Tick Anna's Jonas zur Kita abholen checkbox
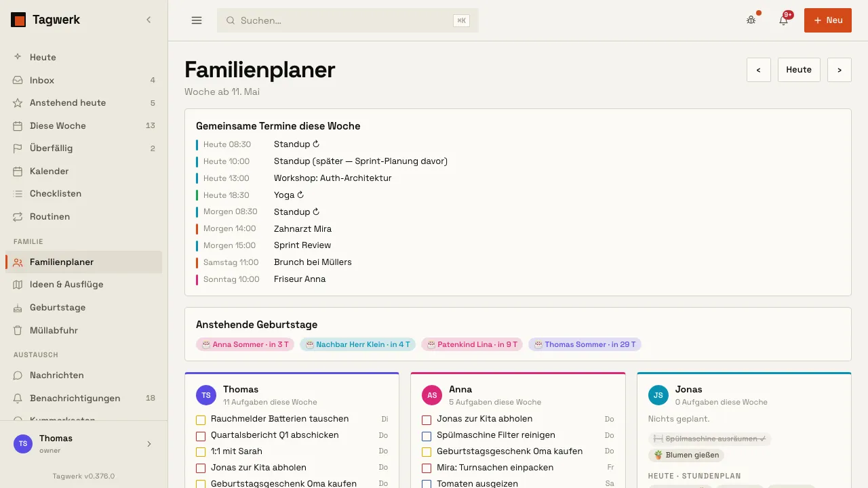Screen dimensions: 868x488 click(x=427, y=420)
